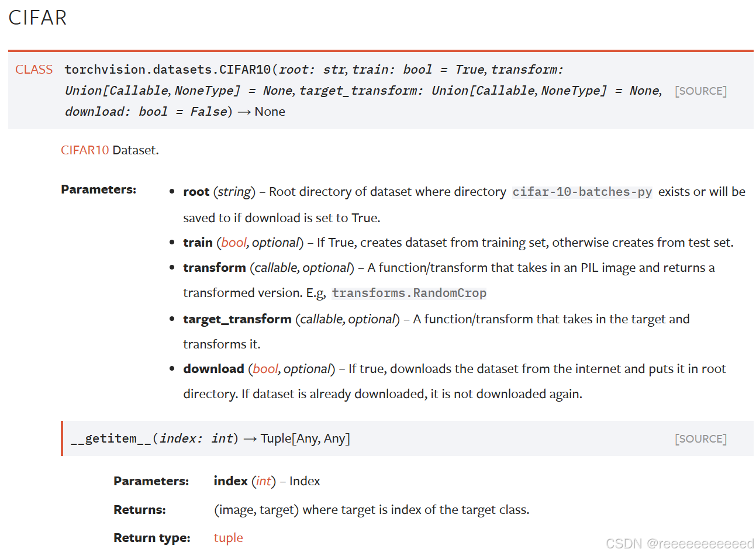Click the transform parameter name
Image resolution: width=756 pixels, height=556 pixels.
[x=214, y=267]
